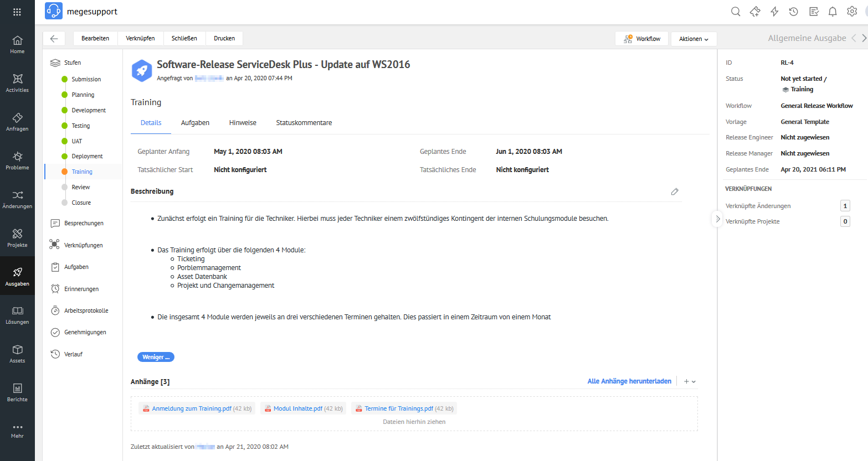Collapse description with Weniger button
The width and height of the screenshot is (868, 461).
156,357
